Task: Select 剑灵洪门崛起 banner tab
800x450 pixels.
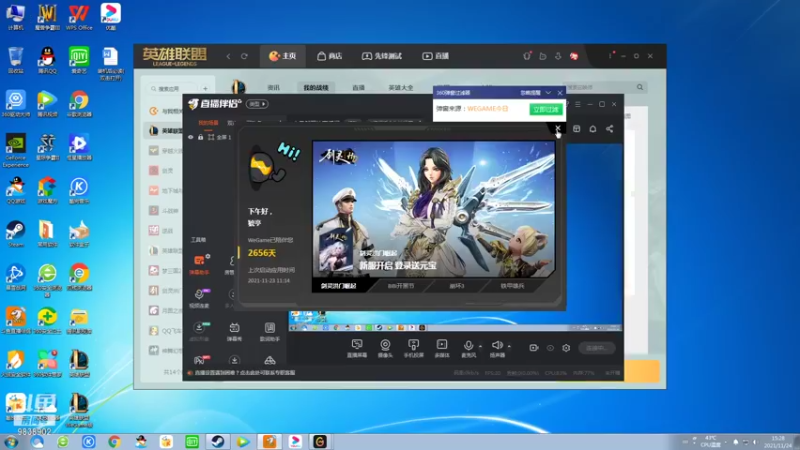Action: point(339,286)
